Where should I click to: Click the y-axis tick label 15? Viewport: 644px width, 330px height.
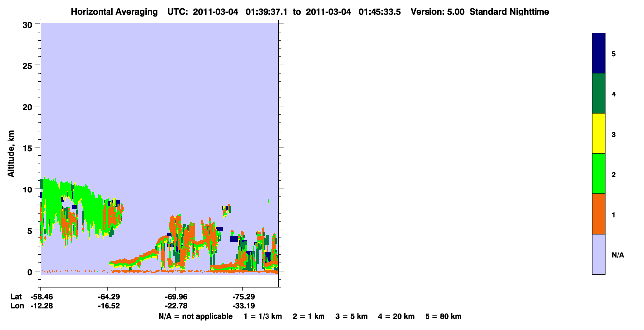pyautogui.click(x=28, y=148)
